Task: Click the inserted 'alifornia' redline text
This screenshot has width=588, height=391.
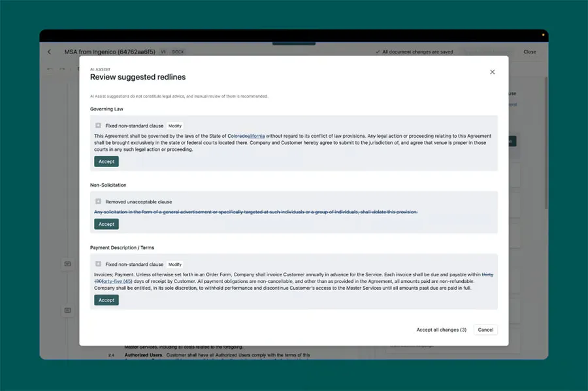Action: (256, 136)
